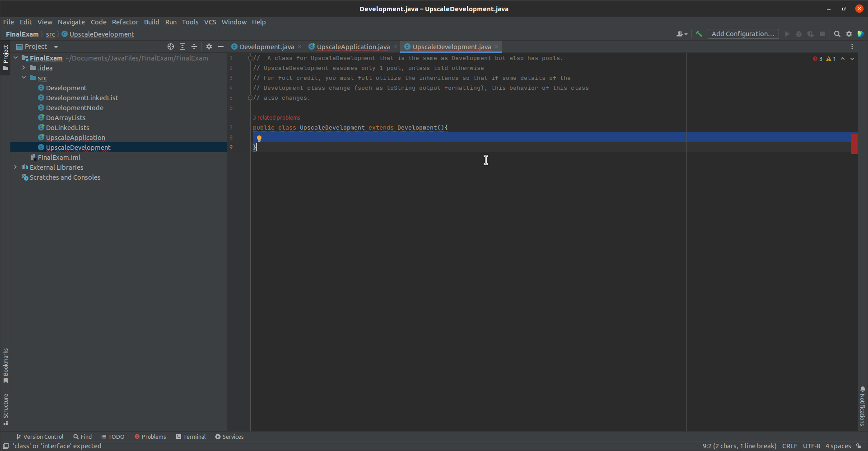Click src breadcrumb in navigation bar
The image size is (868, 451).
point(50,34)
